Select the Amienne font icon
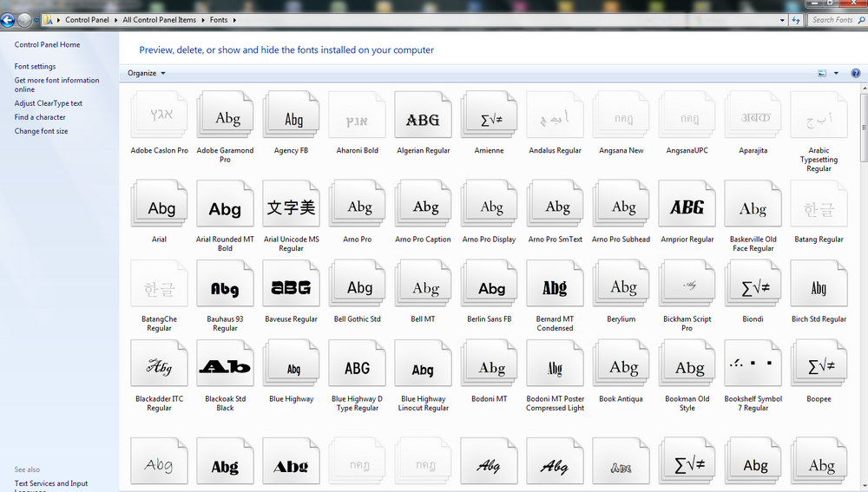The height and width of the screenshot is (492, 868). (x=489, y=115)
